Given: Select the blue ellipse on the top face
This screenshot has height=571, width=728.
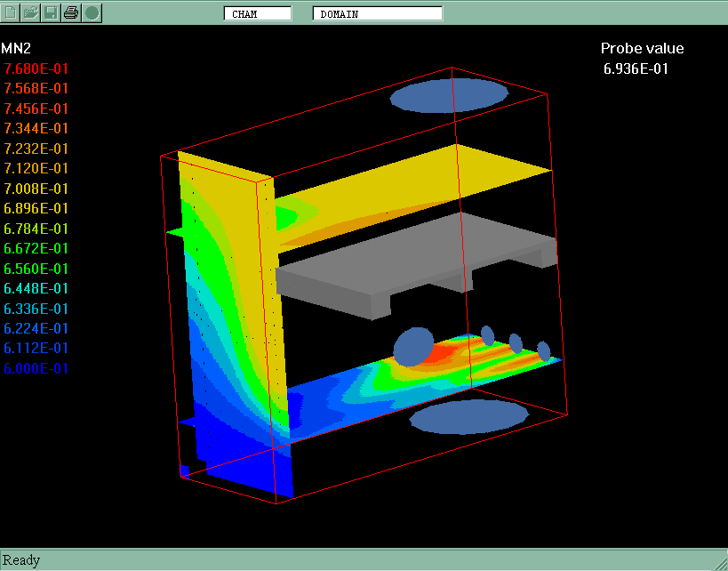Looking at the screenshot, I should click(x=450, y=95).
